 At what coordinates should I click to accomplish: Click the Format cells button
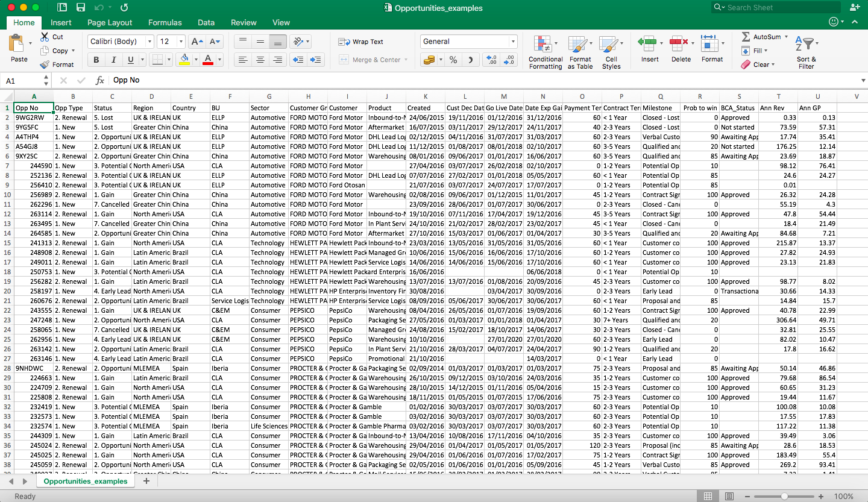tap(712, 48)
